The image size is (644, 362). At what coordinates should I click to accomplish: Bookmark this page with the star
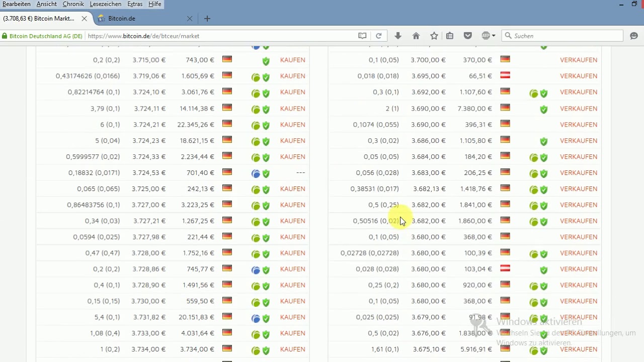[x=434, y=36]
